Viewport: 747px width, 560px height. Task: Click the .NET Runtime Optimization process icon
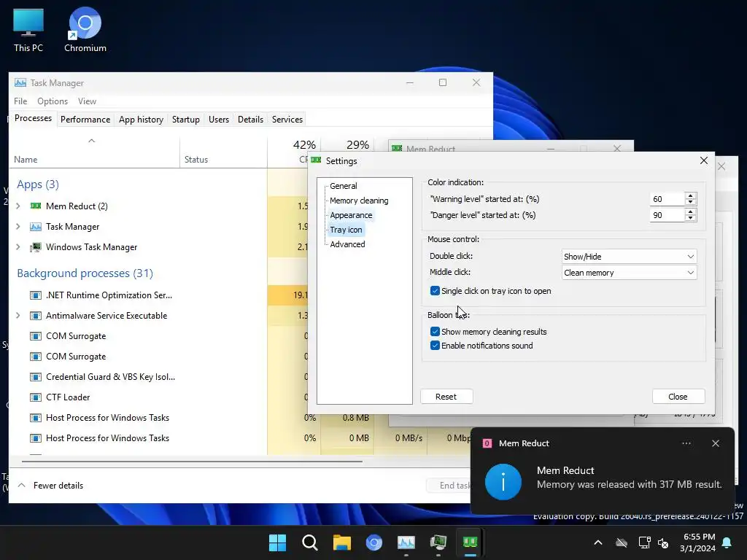[36, 295]
